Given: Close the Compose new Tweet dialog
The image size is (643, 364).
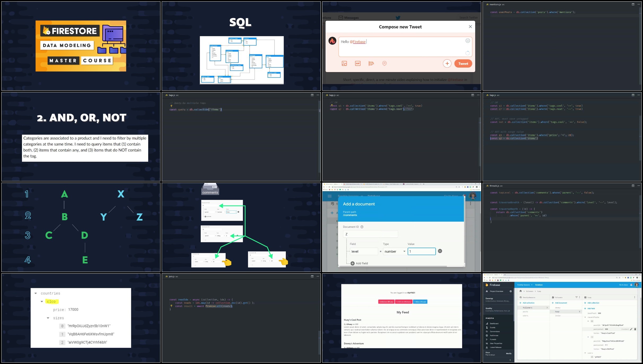Looking at the screenshot, I should [x=470, y=27].
